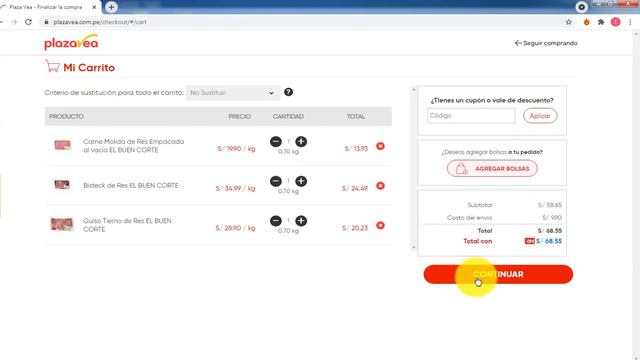640x360 pixels.
Task: Open the Chrome profile avatar
Action: (x=616, y=22)
